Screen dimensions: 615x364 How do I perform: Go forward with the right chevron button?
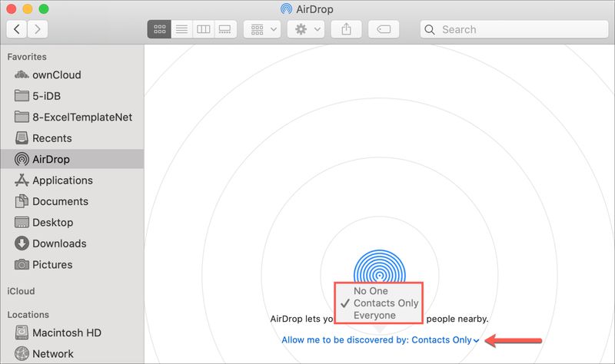pyautogui.click(x=38, y=29)
